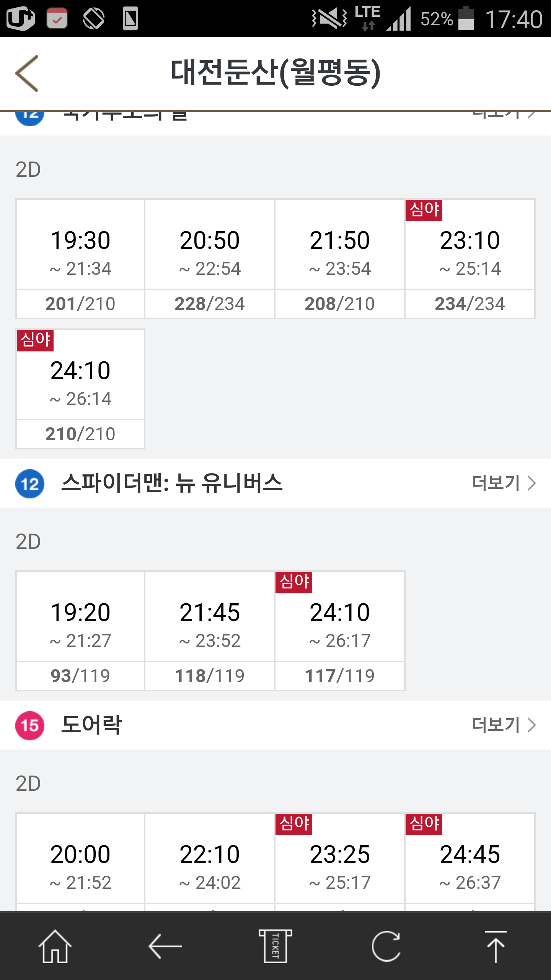This screenshot has height=980, width=551.
Task: Refresh the page with reload icon
Action: 386,946
